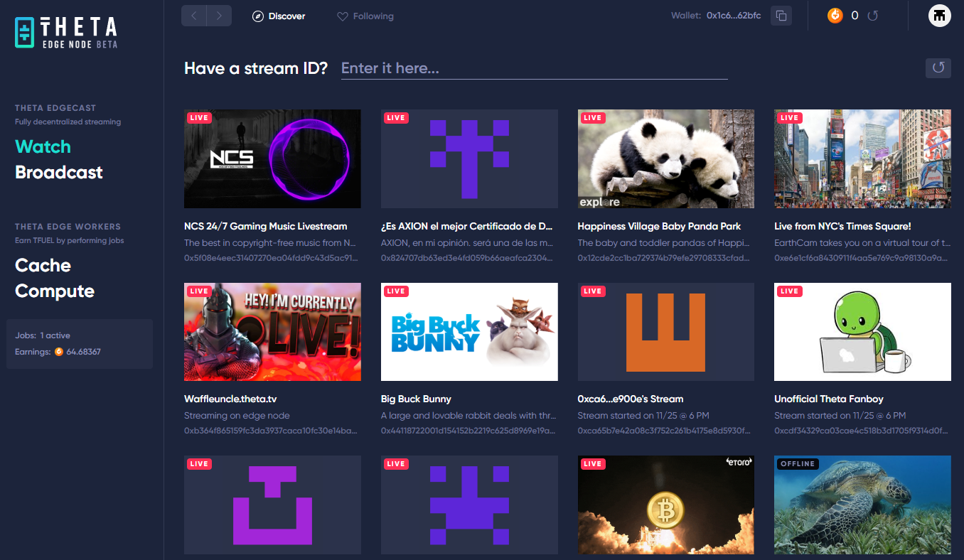Select Watch in the sidebar
Image resolution: width=964 pixels, height=560 pixels.
[x=43, y=147]
